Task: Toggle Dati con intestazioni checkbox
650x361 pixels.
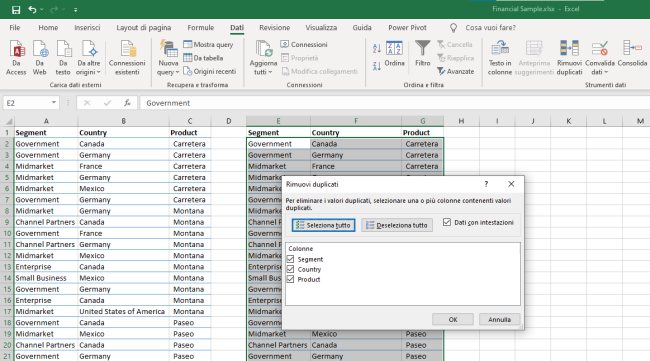Action: tap(446, 222)
